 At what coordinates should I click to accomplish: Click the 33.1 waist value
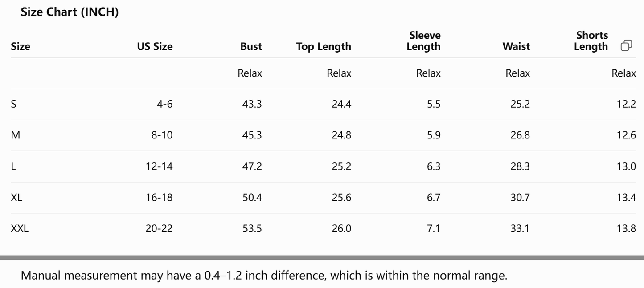(520, 229)
